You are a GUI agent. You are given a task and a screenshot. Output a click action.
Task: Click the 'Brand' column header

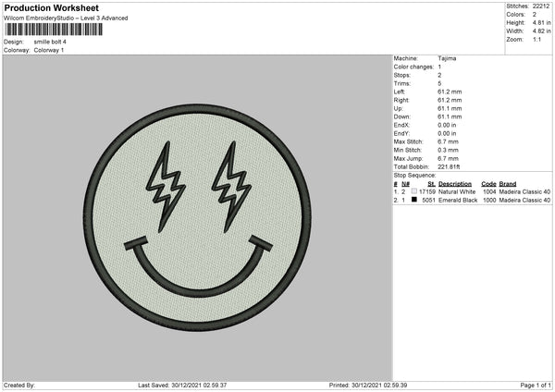508,184
